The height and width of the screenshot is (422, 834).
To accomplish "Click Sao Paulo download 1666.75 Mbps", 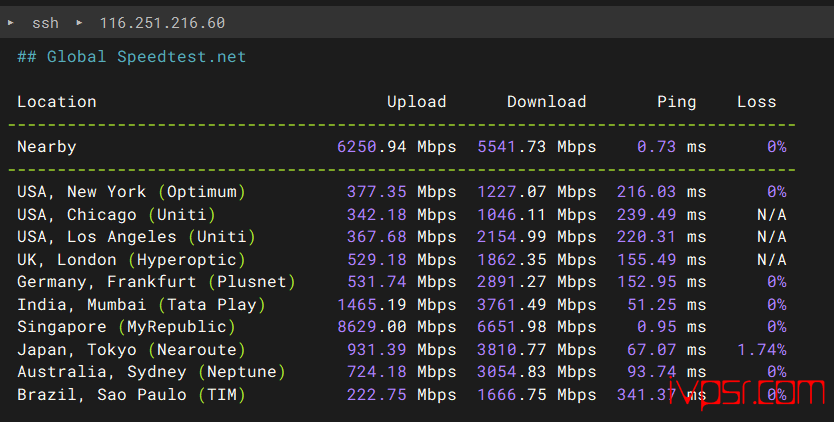I will pyautogui.click(x=537, y=395).
